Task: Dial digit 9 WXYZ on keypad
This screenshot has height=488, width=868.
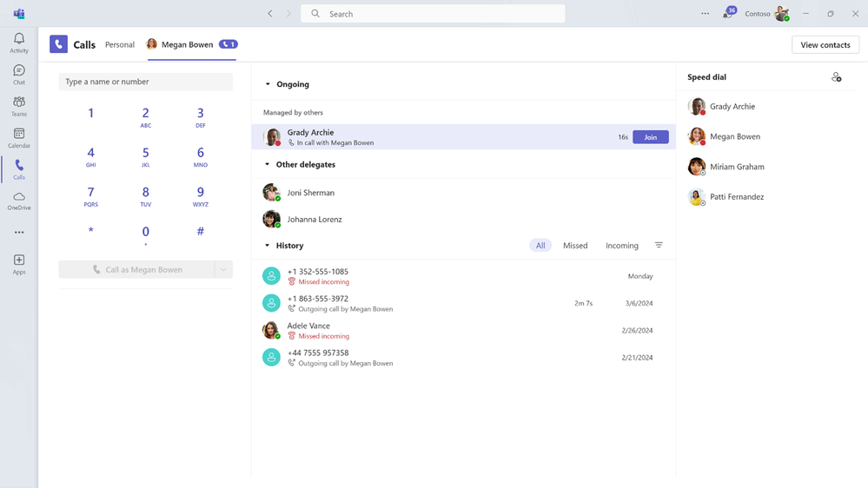Action: [201, 196]
